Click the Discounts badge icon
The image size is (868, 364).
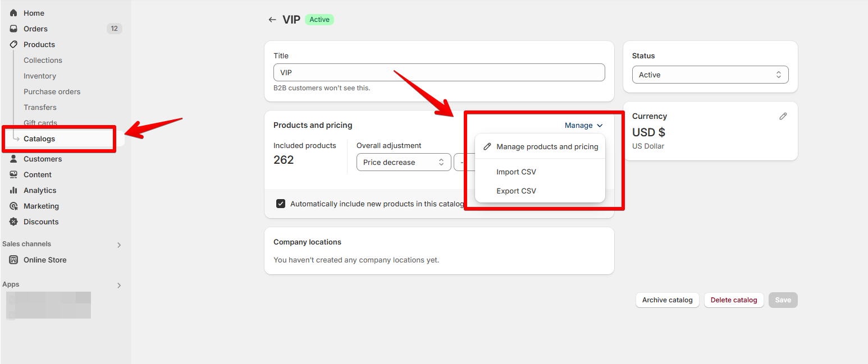click(13, 222)
